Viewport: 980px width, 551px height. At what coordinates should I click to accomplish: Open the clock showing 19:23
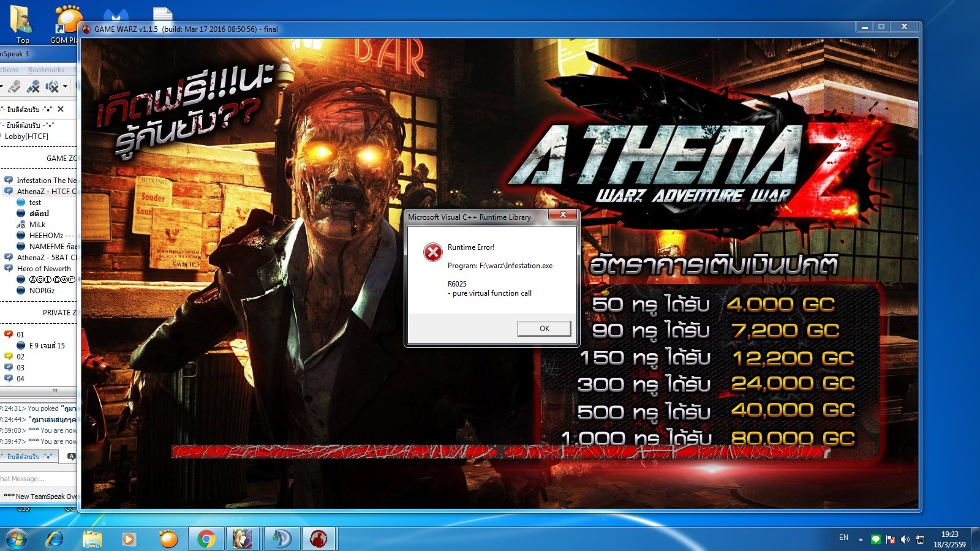pos(949,539)
